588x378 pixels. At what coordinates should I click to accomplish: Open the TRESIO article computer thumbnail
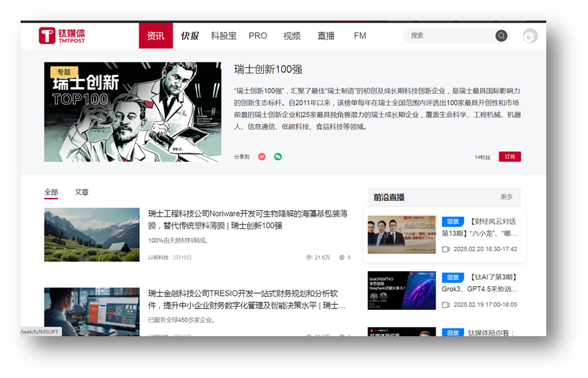click(92, 312)
